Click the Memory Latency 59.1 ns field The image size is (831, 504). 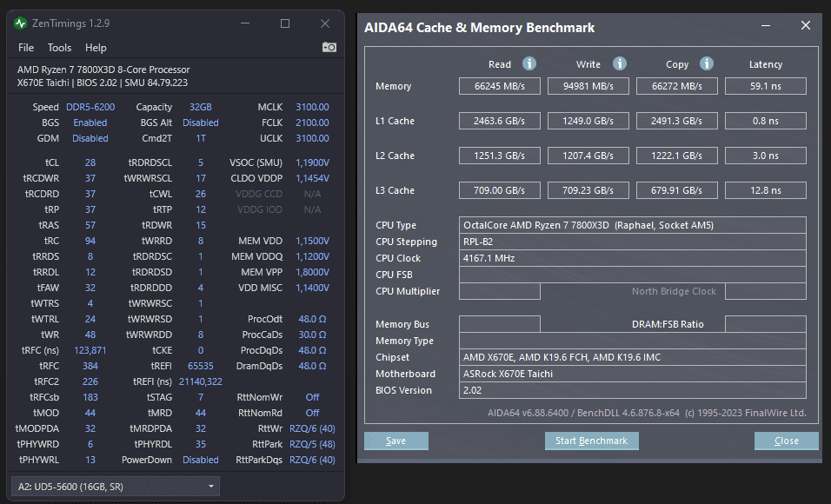pos(766,86)
